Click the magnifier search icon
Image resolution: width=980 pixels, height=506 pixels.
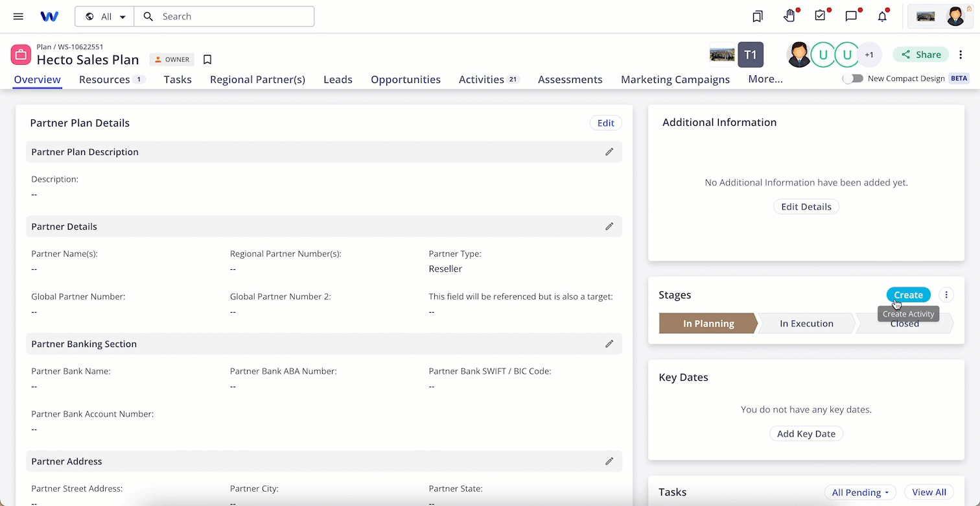tap(148, 16)
